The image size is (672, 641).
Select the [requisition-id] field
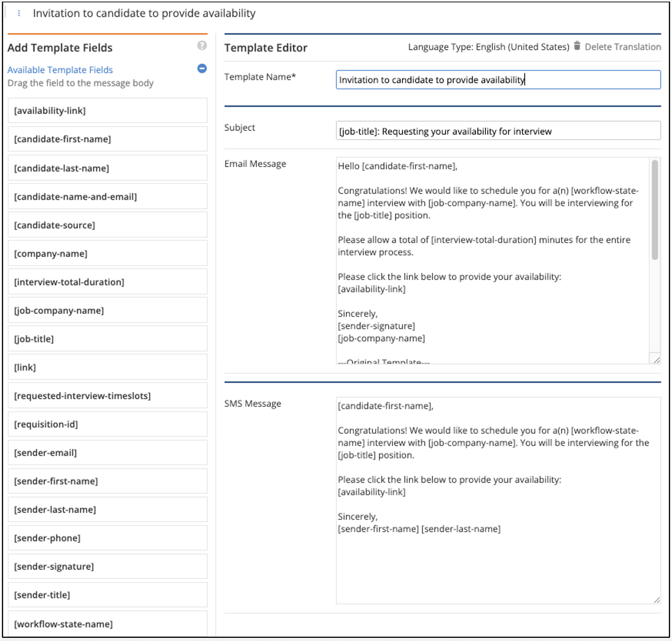pos(108,424)
